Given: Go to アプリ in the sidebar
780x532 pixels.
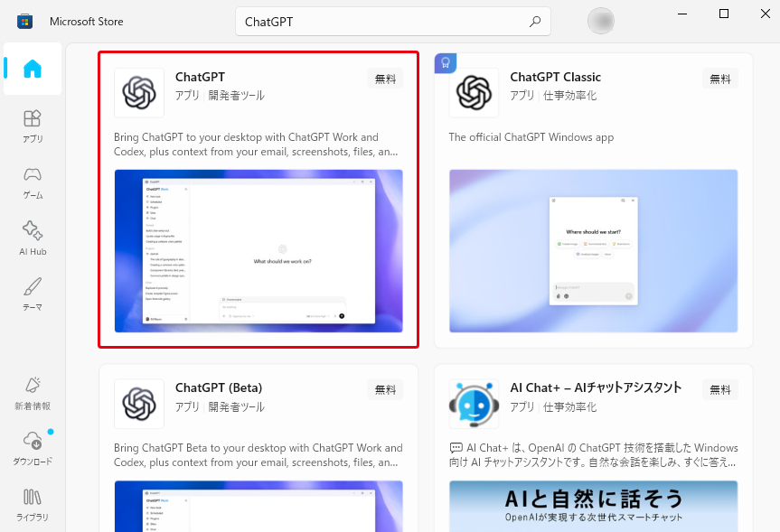Looking at the screenshot, I should pos(33,126).
